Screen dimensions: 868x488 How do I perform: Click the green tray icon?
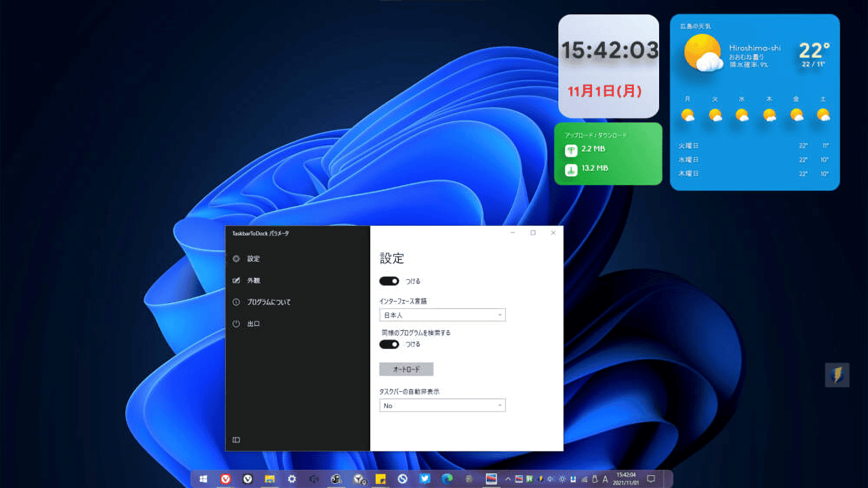point(529,479)
